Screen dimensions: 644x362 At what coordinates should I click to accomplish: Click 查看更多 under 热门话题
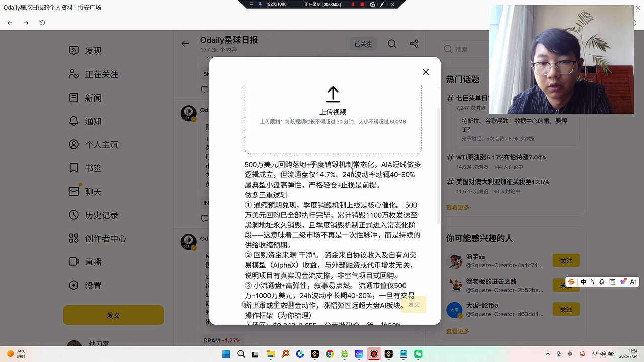pos(458,207)
